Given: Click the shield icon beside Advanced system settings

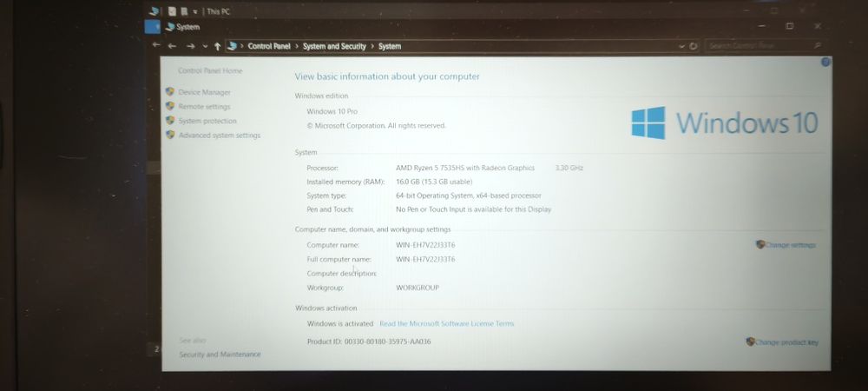Looking at the screenshot, I should click(x=170, y=135).
